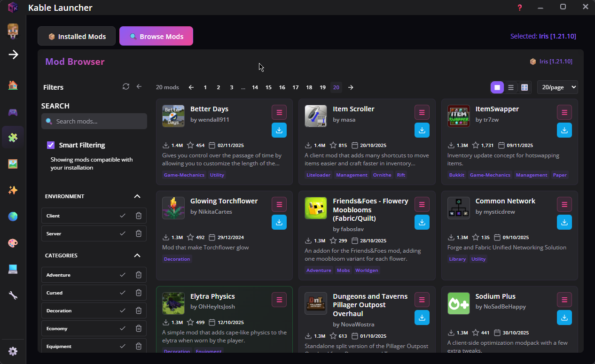Open the game controller section in the sidebar
This screenshot has height=364, width=595.
point(13,112)
